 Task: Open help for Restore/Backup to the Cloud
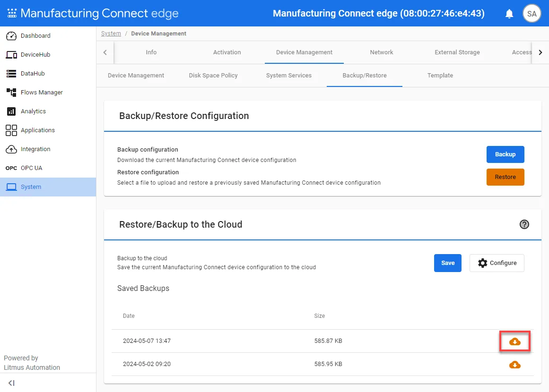[x=524, y=224]
